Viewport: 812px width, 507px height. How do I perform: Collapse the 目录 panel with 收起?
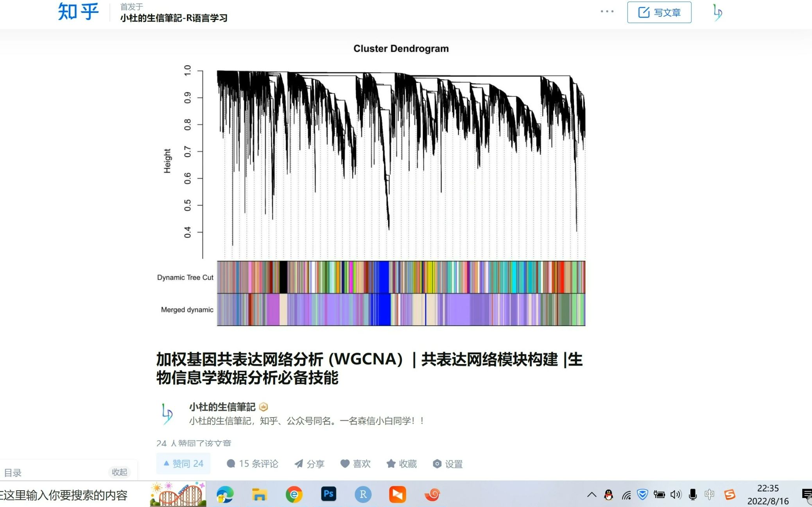119,472
